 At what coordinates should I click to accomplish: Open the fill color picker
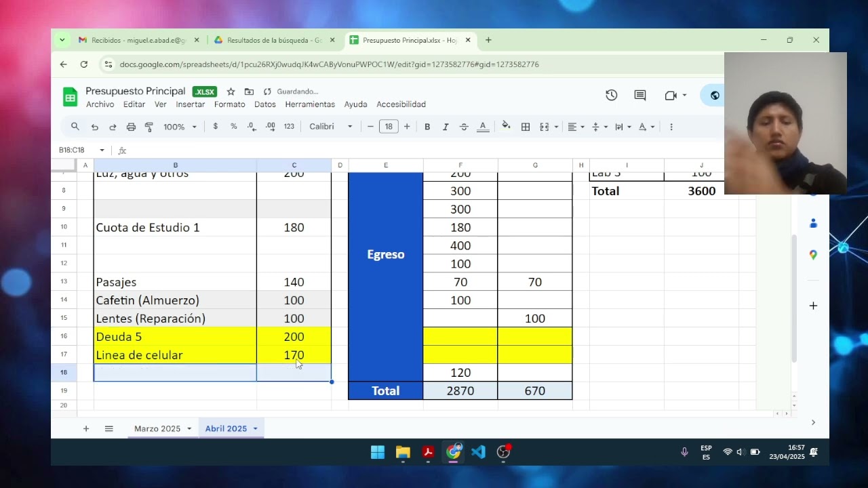(x=506, y=127)
